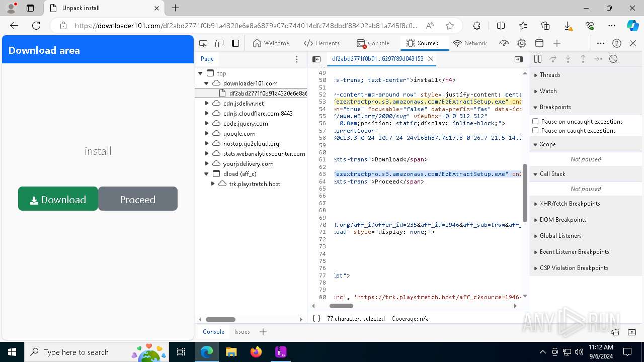Click the address bar URL field

(x=246, y=26)
